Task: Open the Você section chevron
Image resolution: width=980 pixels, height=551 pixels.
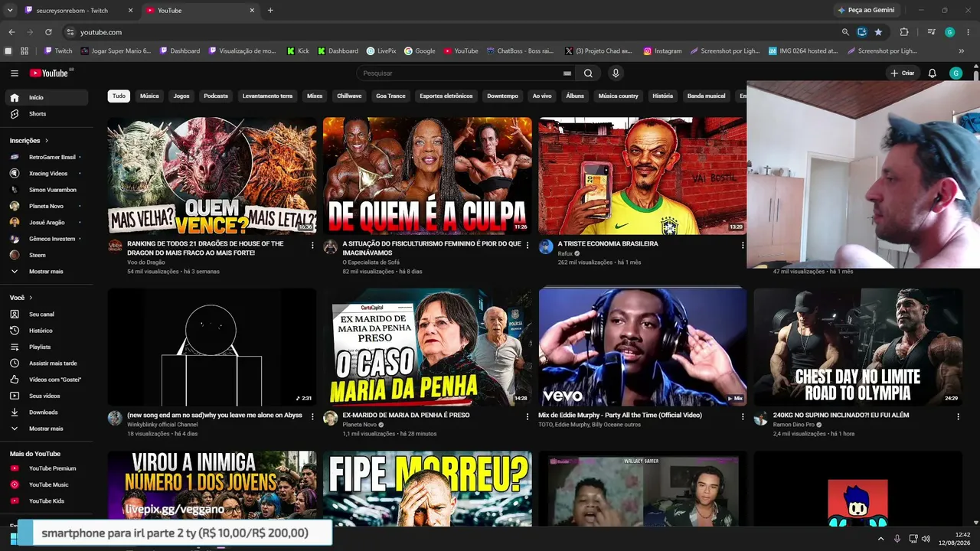Action: [31, 298]
